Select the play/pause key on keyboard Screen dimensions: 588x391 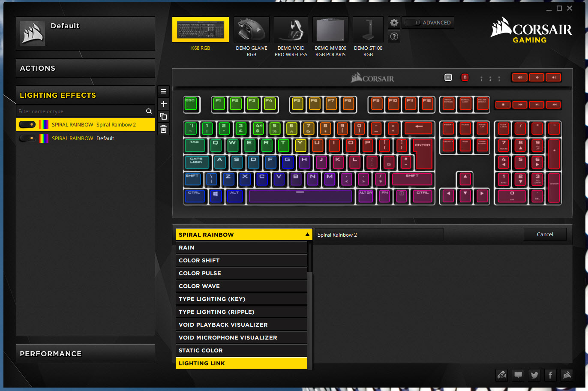point(537,105)
